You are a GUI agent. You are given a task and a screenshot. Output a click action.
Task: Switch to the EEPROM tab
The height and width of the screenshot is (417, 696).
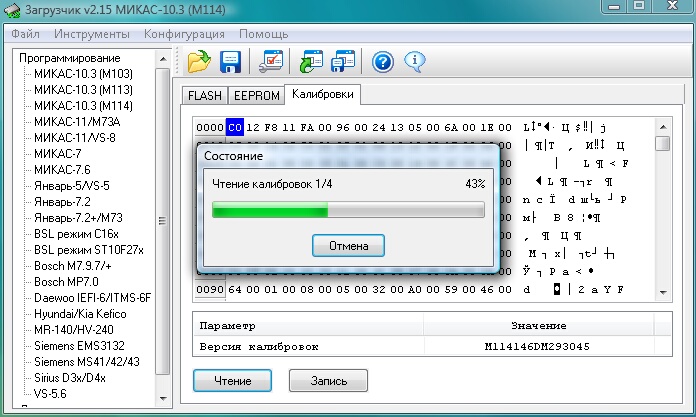pyautogui.click(x=256, y=96)
